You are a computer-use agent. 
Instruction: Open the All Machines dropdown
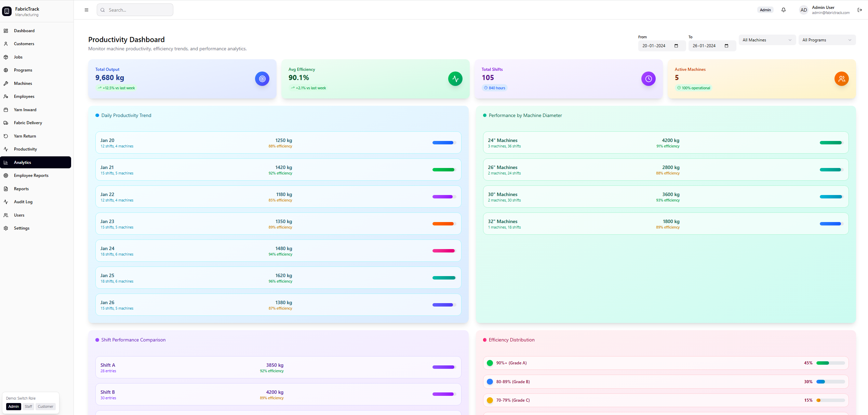(x=767, y=40)
